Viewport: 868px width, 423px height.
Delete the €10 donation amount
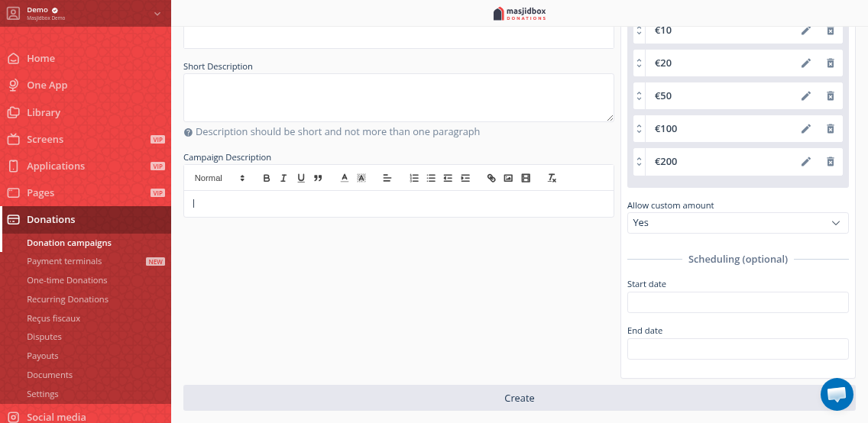click(831, 31)
